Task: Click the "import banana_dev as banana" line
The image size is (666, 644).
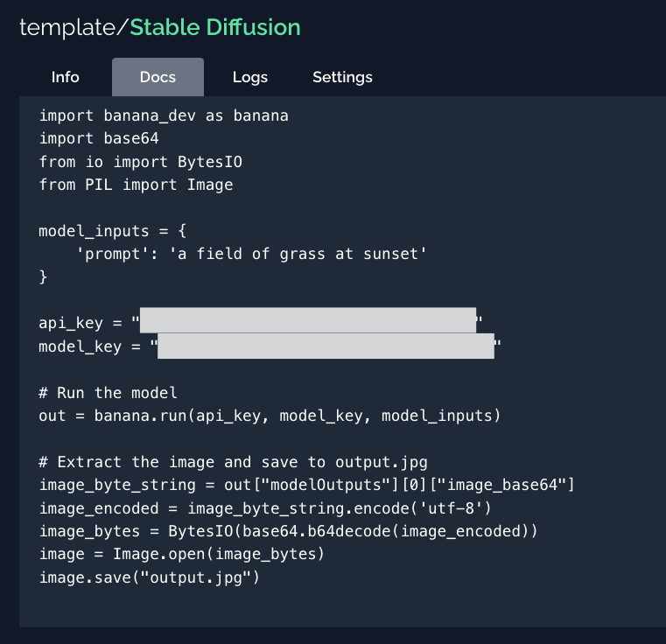Action: coord(164,115)
